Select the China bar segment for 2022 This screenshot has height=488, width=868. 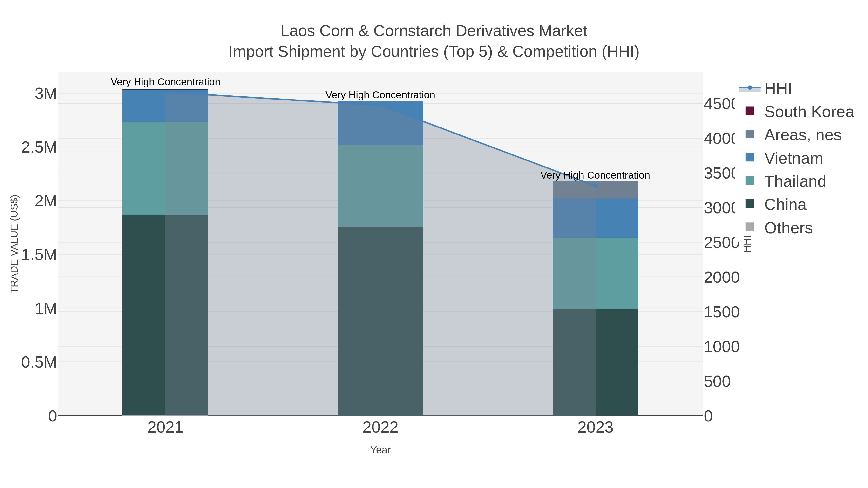380,321
